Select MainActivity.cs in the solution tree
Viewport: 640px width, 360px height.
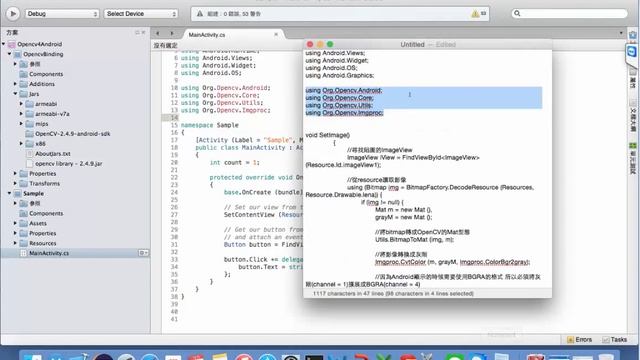pyautogui.click(x=49, y=253)
